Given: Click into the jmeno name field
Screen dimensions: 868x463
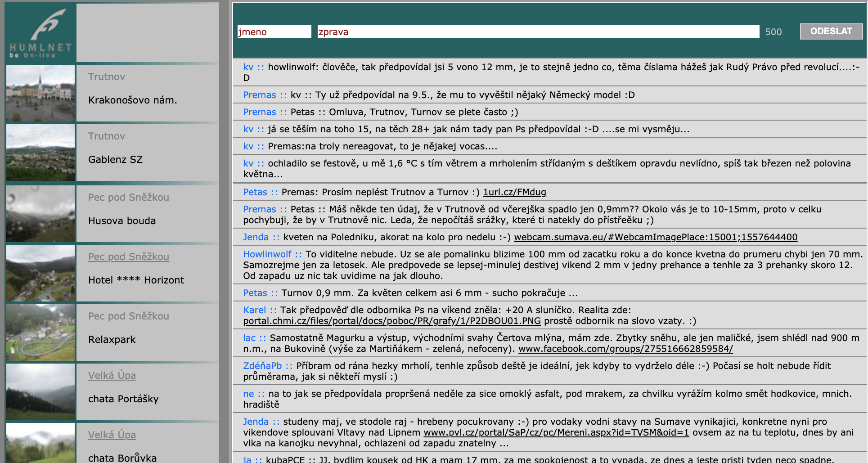Looking at the screenshot, I should [x=274, y=31].
